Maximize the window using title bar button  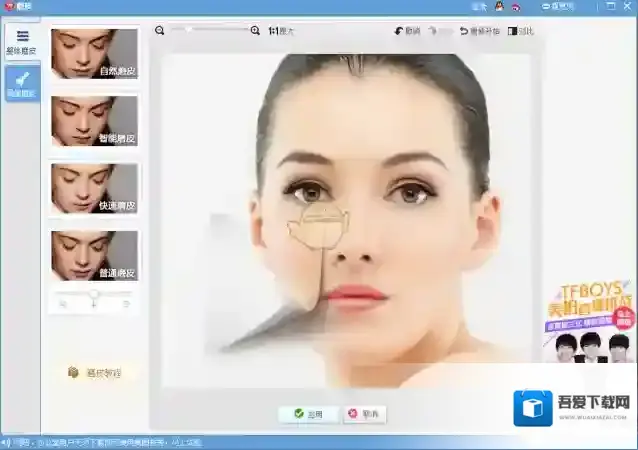point(610,6)
